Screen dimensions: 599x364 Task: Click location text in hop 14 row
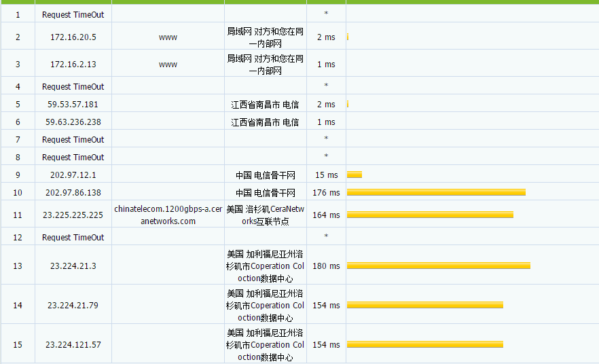265,306
